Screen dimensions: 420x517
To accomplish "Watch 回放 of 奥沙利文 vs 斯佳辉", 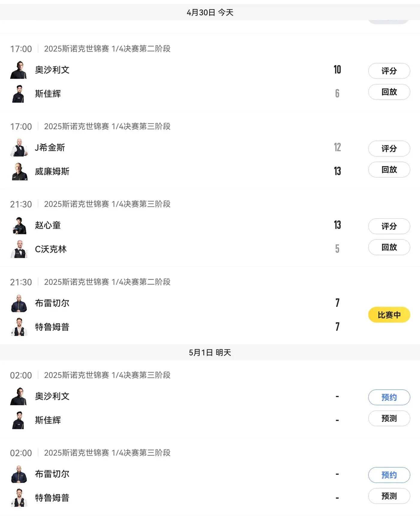I will click(389, 92).
